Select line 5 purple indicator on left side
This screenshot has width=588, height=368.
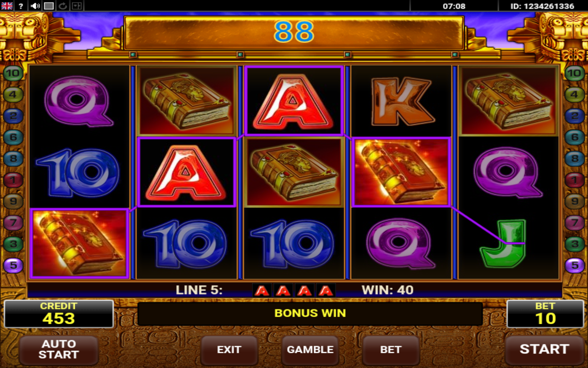click(x=13, y=265)
